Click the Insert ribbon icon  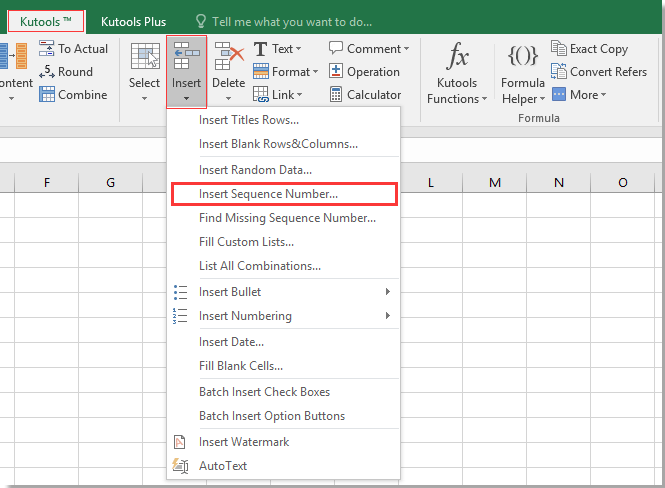pyautogui.click(x=187, y=56)
